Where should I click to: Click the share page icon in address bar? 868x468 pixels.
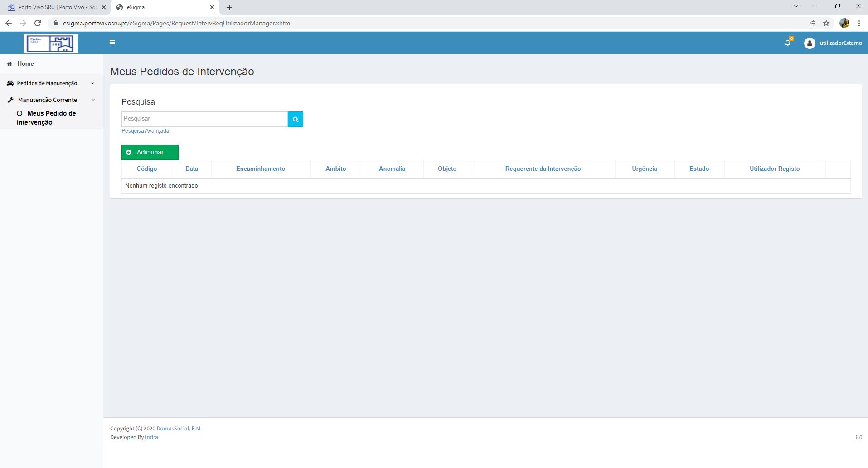[x=812, y=23]
